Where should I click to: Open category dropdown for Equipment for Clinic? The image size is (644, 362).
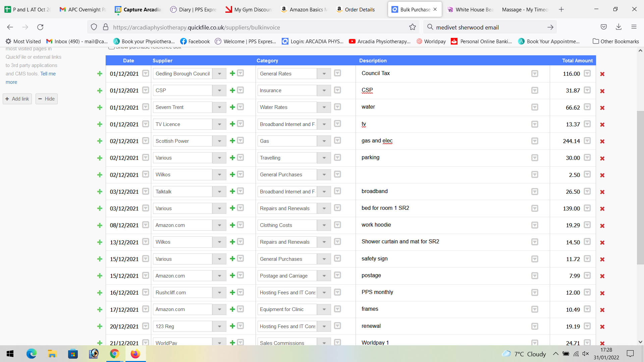(324, 309)
